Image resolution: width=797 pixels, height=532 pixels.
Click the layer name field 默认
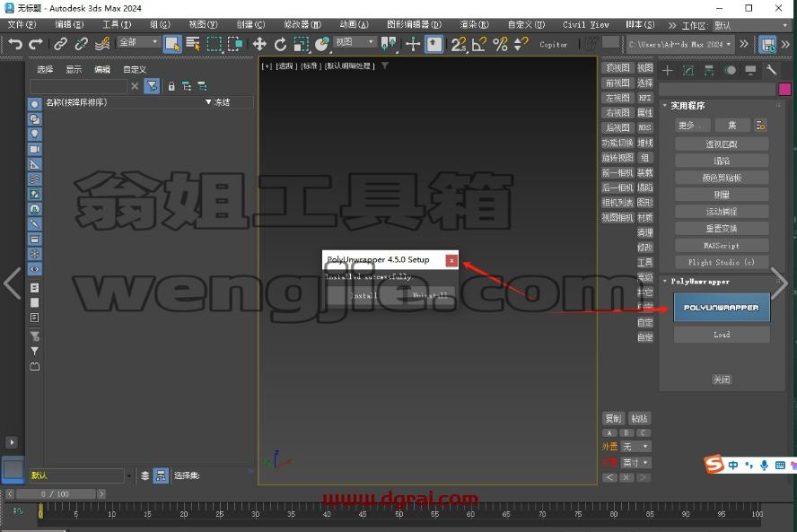coord(77,475)
